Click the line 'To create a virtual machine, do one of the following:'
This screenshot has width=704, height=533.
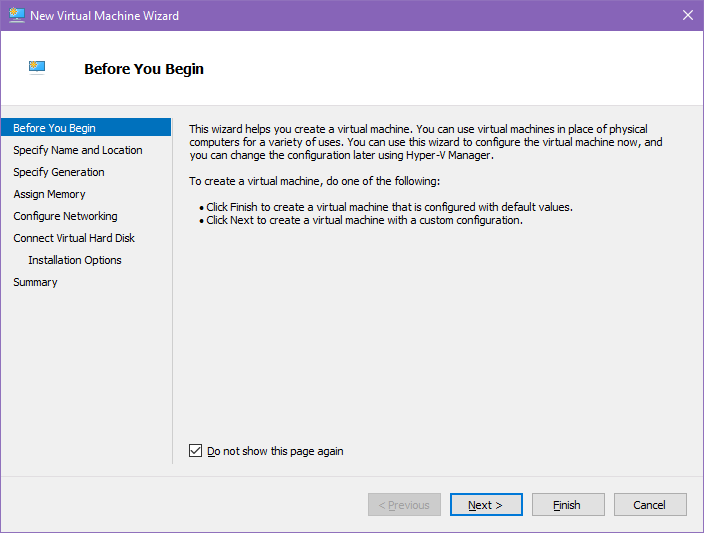[314, 181]
